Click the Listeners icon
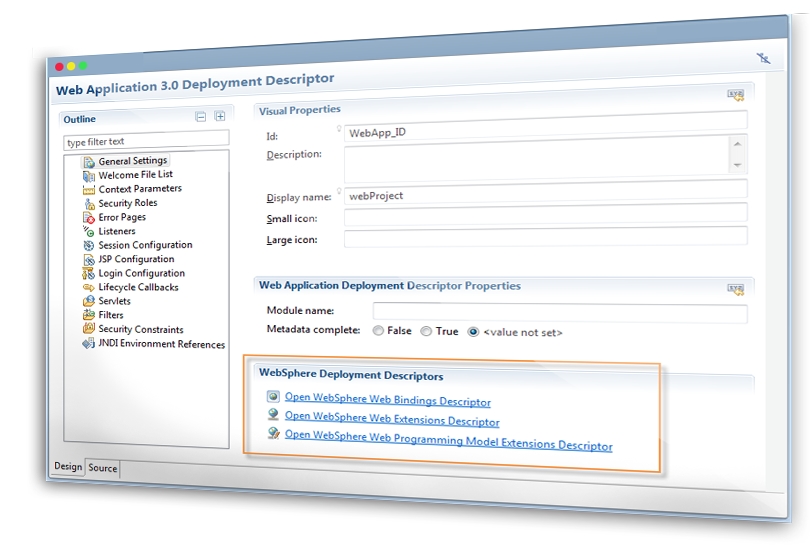 pos(88,231)
